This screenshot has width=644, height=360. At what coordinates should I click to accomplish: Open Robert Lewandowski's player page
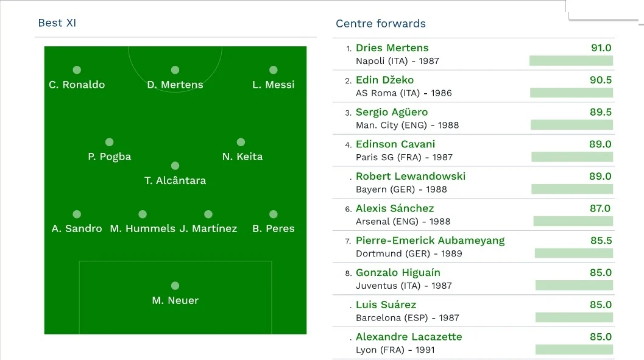coord(410,177)
